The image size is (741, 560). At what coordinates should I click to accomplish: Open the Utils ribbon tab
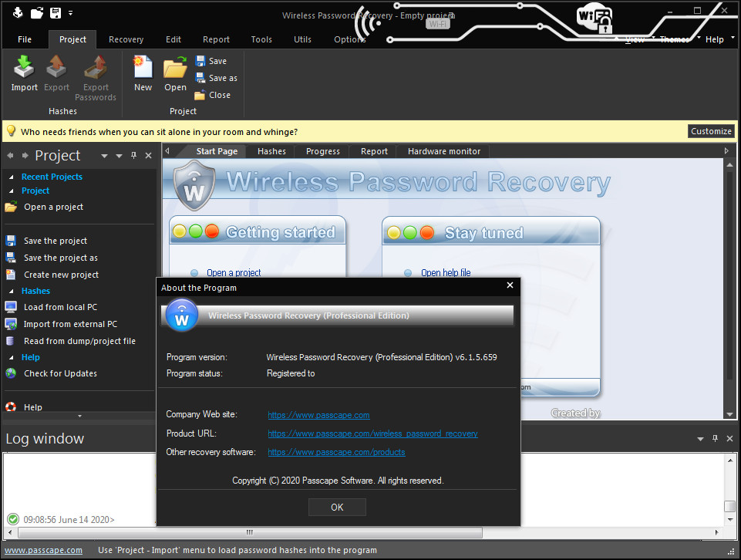pos(302,39)
